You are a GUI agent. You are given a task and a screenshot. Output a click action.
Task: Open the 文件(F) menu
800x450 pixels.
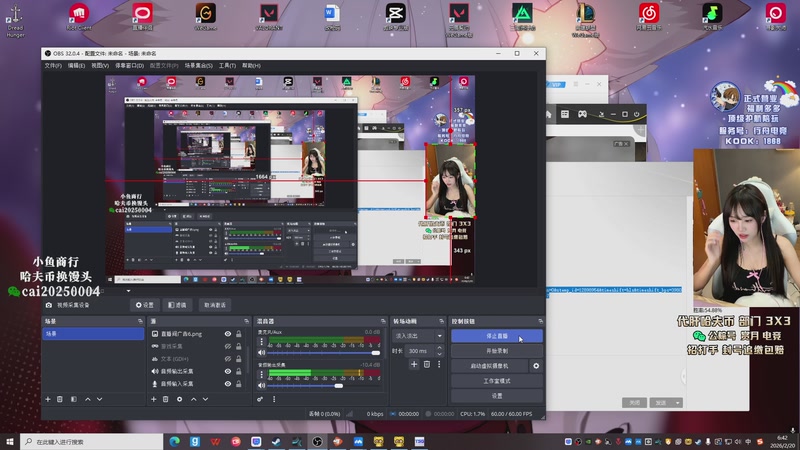pyautogui.click(x=53, y=66)
